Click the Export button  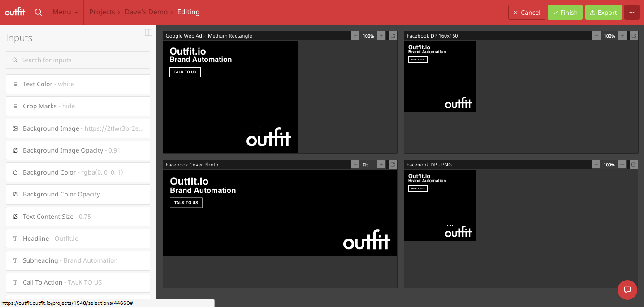pos(604,12)
